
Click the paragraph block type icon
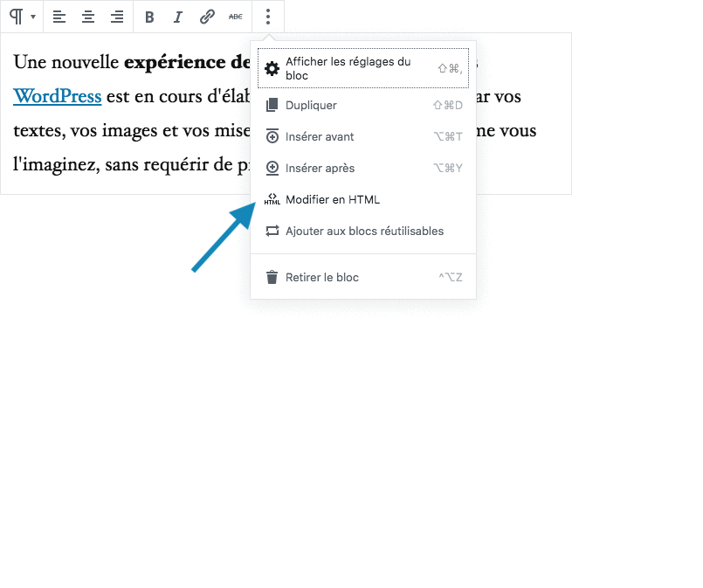(16, 17)
